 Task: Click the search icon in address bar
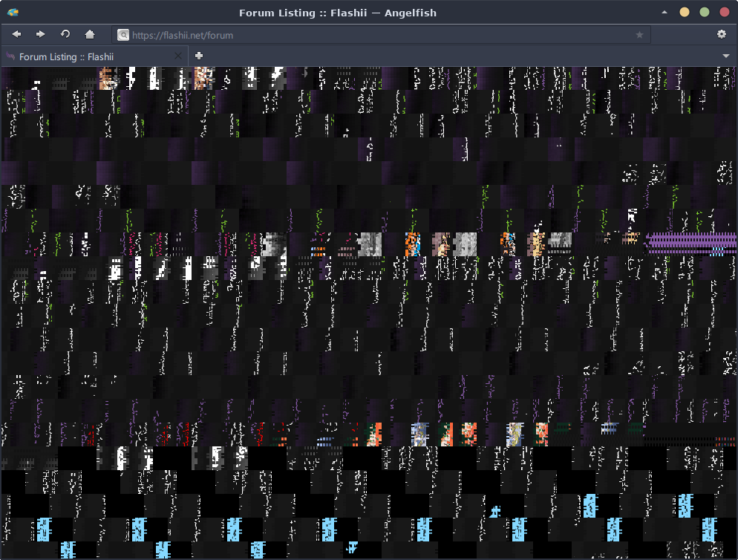(x=123, y=35)
